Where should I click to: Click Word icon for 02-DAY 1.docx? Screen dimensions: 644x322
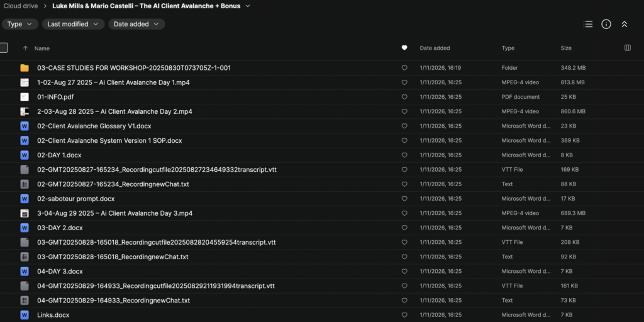coord(25,155)
